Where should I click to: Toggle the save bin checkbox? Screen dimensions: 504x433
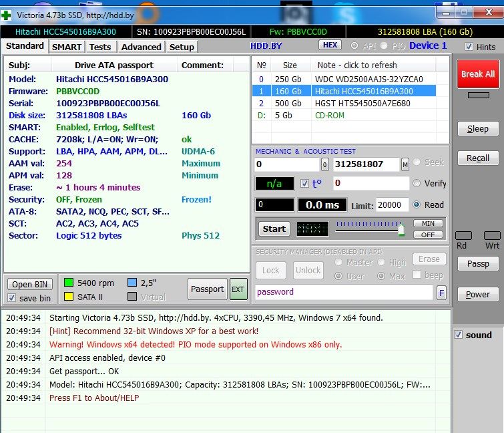[x=11, y=298]
